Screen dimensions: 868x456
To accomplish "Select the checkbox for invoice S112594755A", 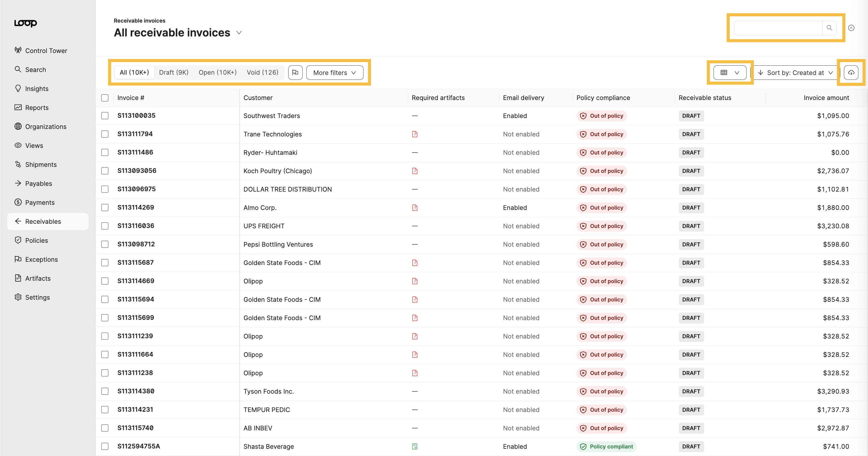I will tap(105, 446).
